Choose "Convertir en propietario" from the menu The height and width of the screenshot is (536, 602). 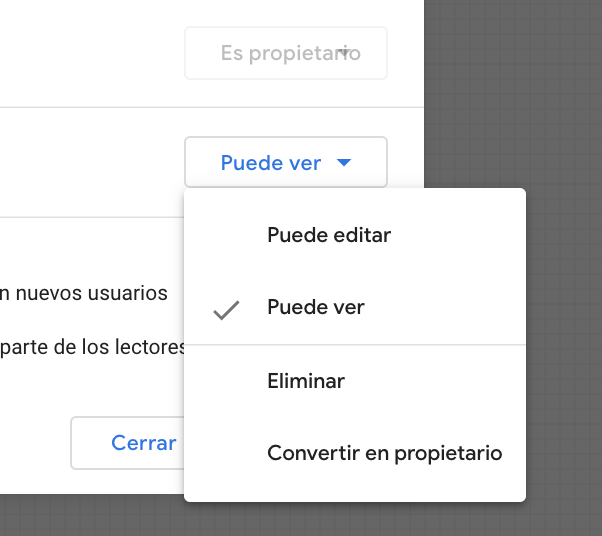(384, 454)
